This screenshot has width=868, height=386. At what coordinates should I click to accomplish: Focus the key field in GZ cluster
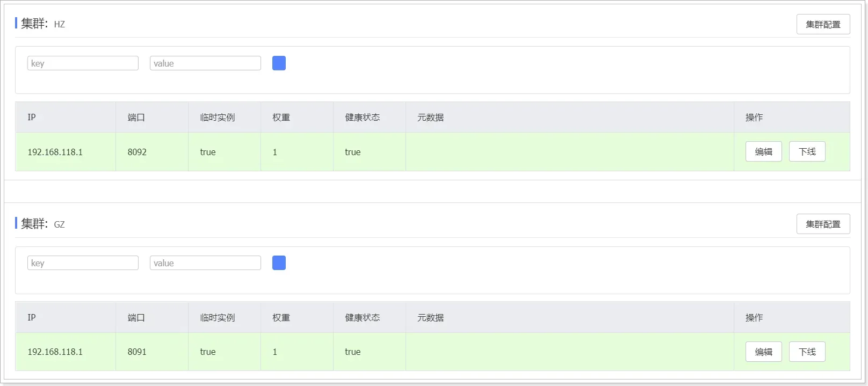coord(83,263)
